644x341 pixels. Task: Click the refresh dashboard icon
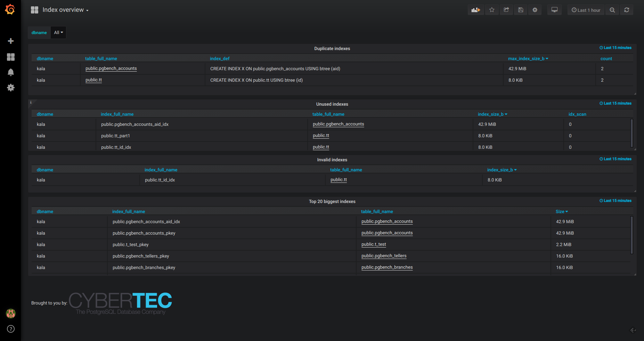pos(627,10)
